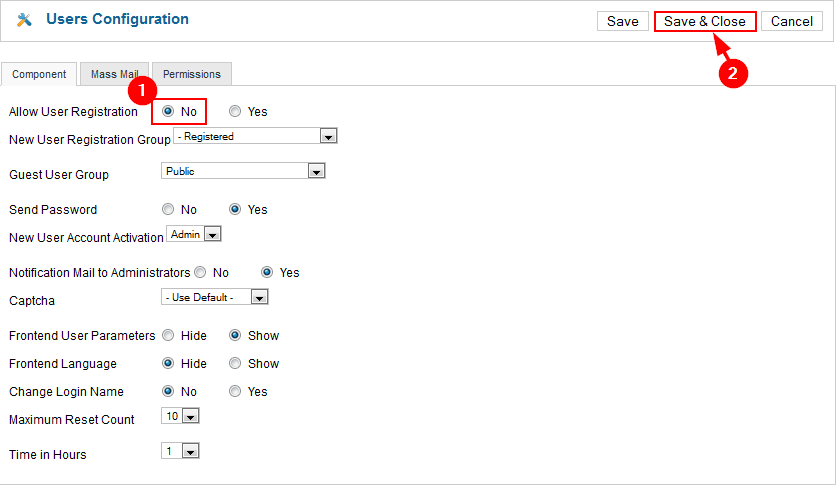Click the Users Configuration wrench icon
The height and width of the screenshot is (485, 836).
(x=25, y=20)
